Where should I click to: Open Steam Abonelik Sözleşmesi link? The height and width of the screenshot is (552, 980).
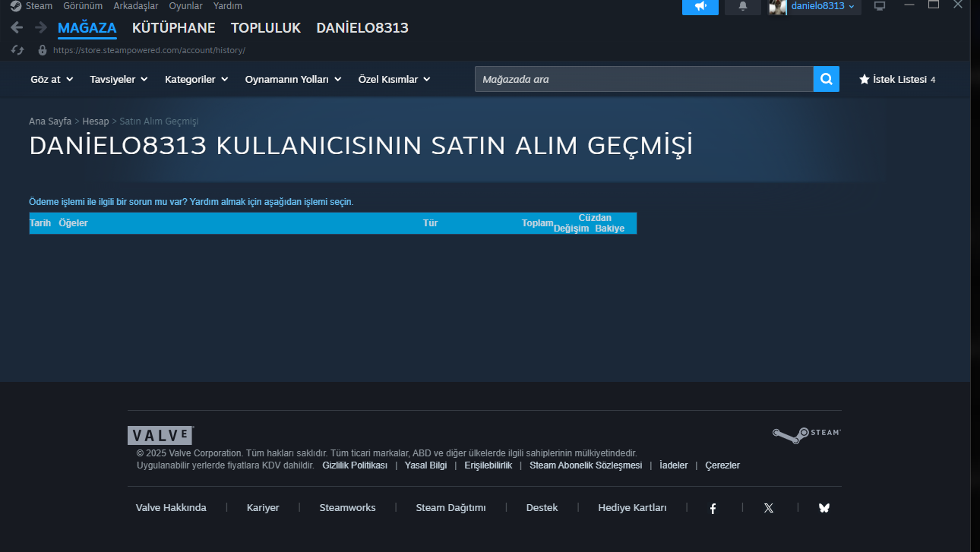pyautogui.click(x=586, y=465)
